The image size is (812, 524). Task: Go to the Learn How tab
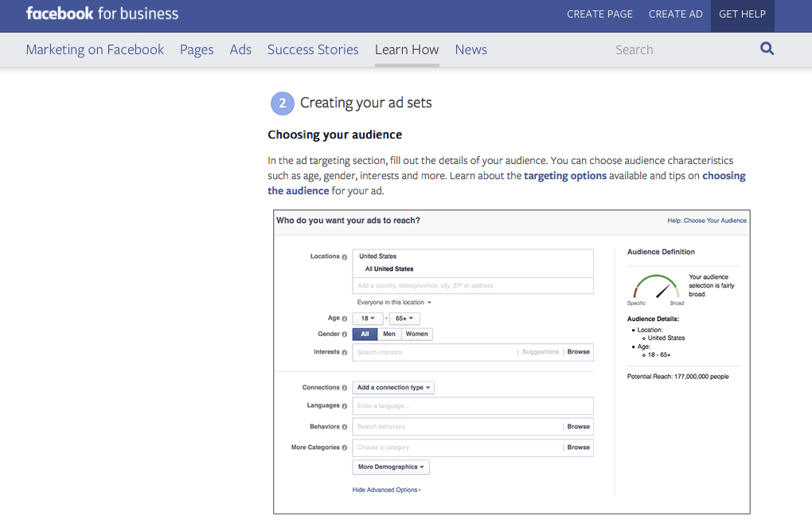[x=407, y=49]
